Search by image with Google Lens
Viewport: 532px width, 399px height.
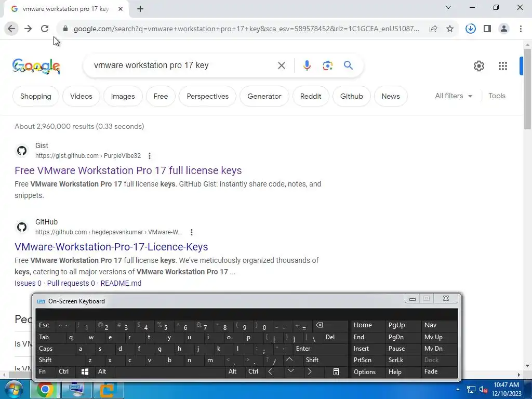coord(327,65)
